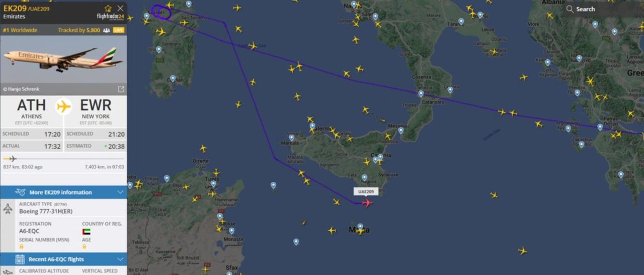
Task: Click the search magnifier icon
Action: [570, 9]
